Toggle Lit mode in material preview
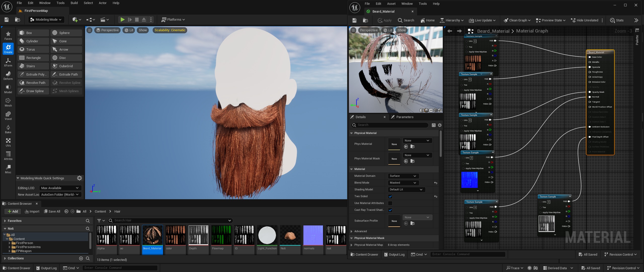644x272 pixels. point(387,30)
